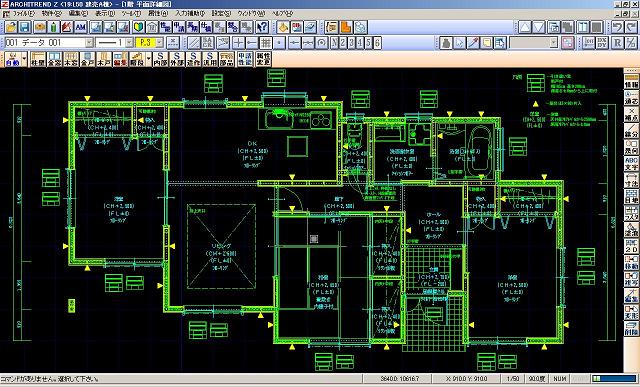Toggle the grid snap icon
The image size is (640, 387).
(266, 42)
